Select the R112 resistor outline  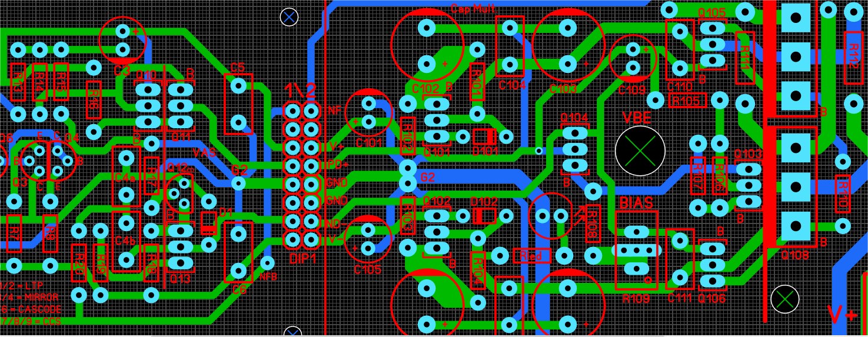pos(853,58)
